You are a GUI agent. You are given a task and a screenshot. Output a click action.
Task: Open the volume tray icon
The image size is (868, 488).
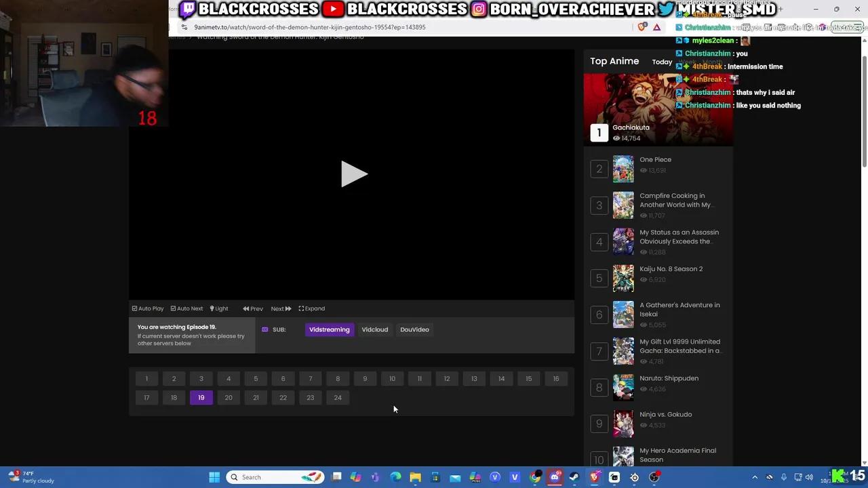(809, 477)
